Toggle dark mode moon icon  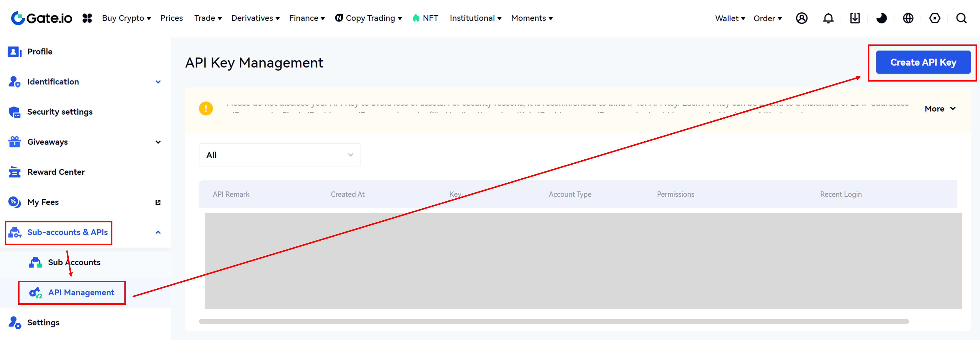click(x=882, y=18)
